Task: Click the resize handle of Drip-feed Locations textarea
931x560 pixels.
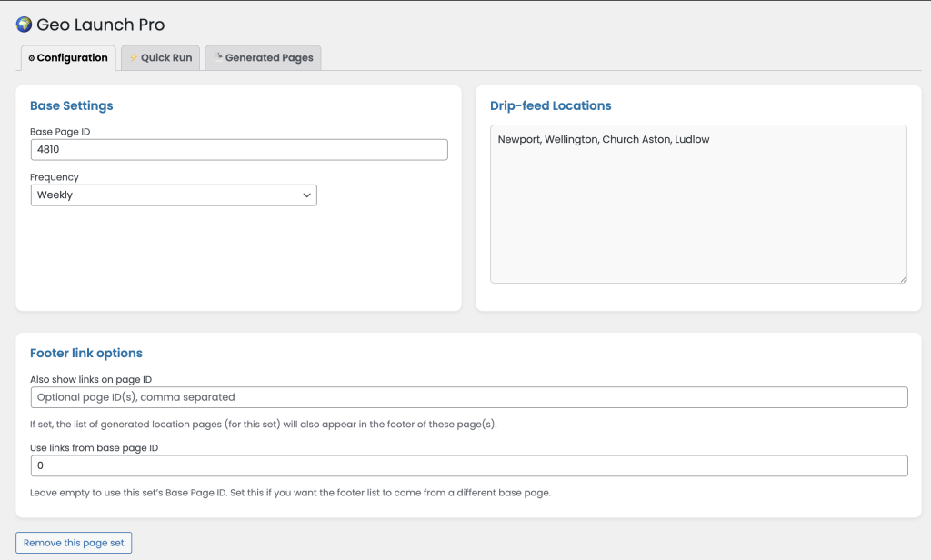Action: 903,278
